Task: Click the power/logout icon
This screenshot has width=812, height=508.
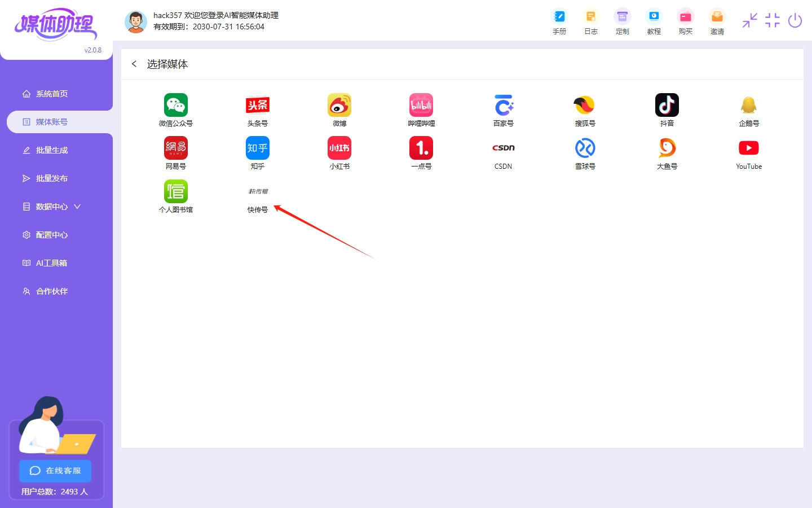Action: click(795, 21)
